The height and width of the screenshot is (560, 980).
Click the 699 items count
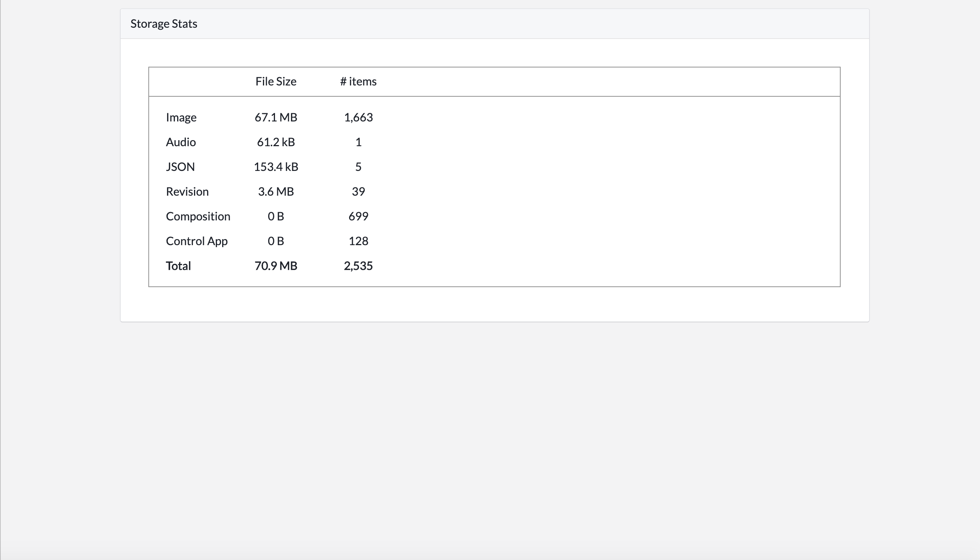tap(358, 216)
